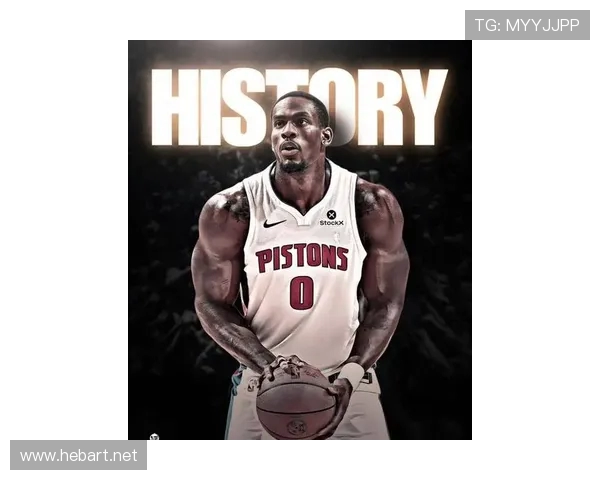Click the letter H in HISTORY
Viewport: 600px width, 480px height.
[x=174, y=107]
